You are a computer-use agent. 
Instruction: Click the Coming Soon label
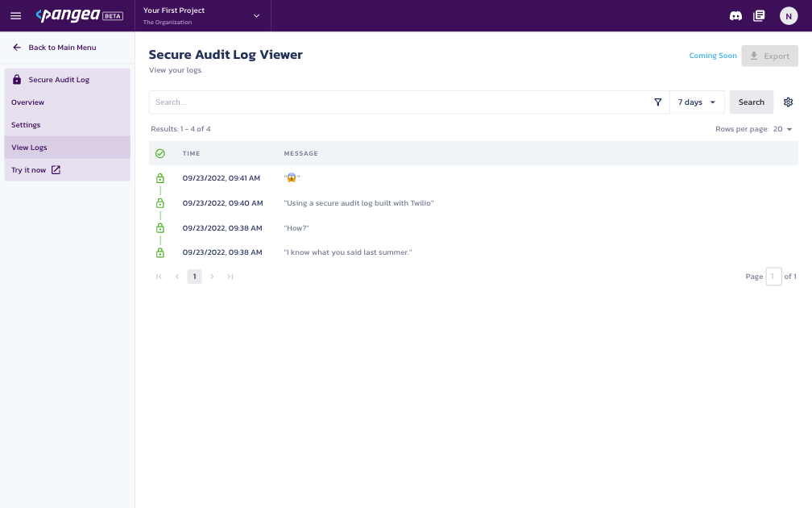pos(713,56)
